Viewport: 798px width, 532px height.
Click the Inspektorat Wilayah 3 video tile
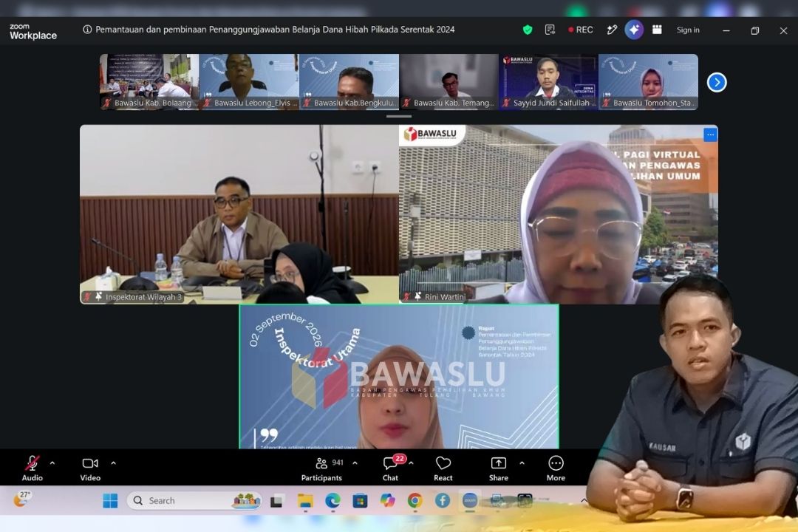coord(239,214)
